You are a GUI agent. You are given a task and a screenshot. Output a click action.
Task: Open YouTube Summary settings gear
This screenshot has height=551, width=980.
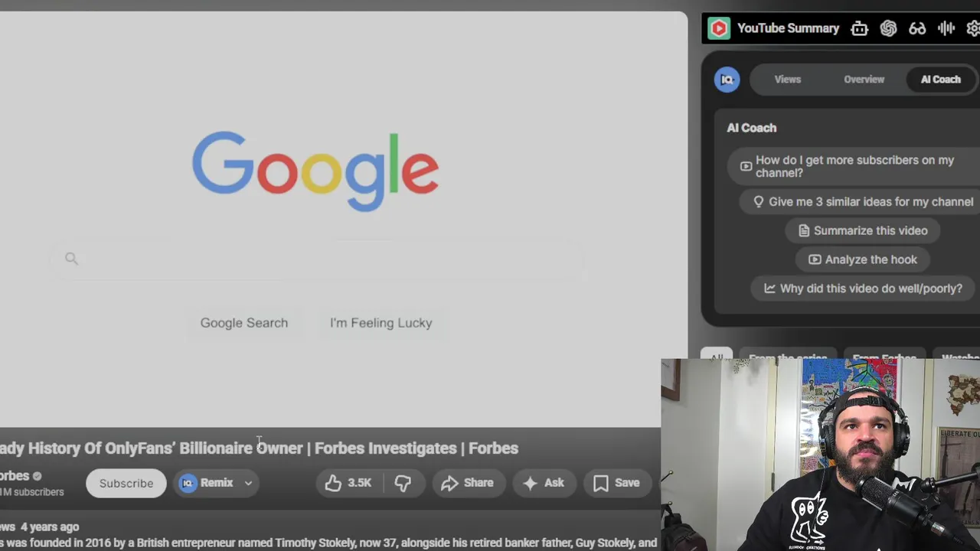973,28
